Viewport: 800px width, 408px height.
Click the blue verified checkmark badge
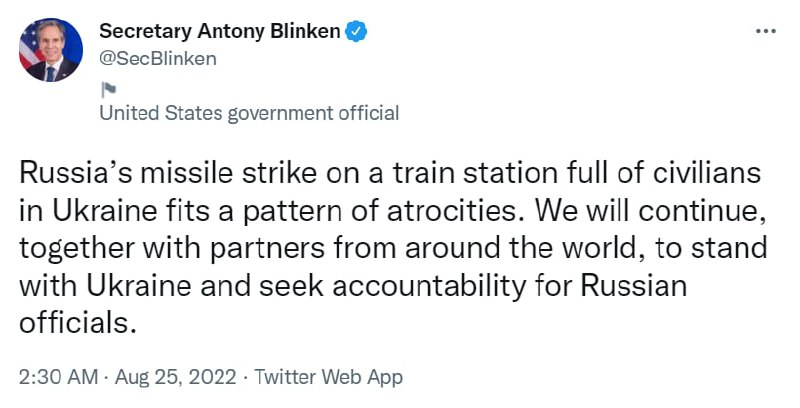357,31
